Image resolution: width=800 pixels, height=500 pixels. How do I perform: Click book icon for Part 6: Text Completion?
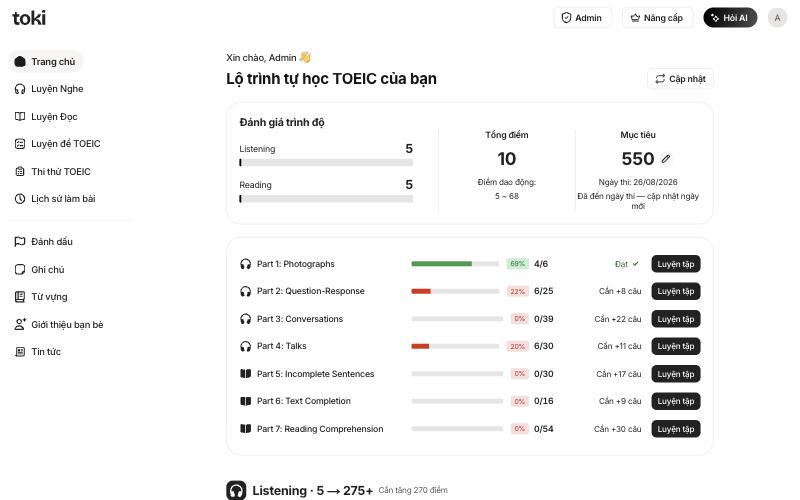click(x=245, y=402)
